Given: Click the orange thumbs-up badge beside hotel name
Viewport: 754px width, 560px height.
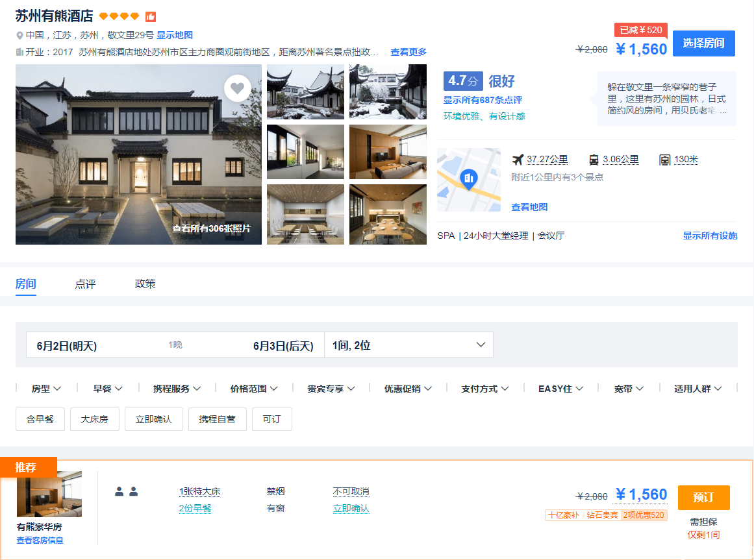Looking at the screenshot, I should coord(151,17).
